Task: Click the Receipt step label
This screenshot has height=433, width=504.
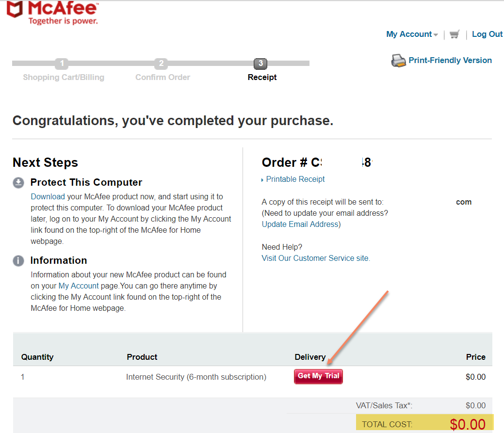Action: (x=262, y=78)
